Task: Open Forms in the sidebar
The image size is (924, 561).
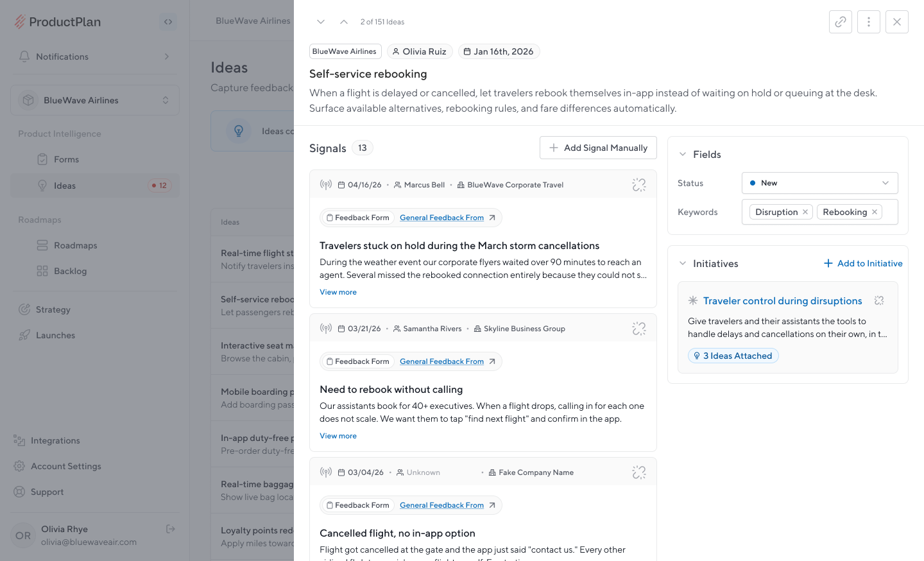Action: click(95, 159)
